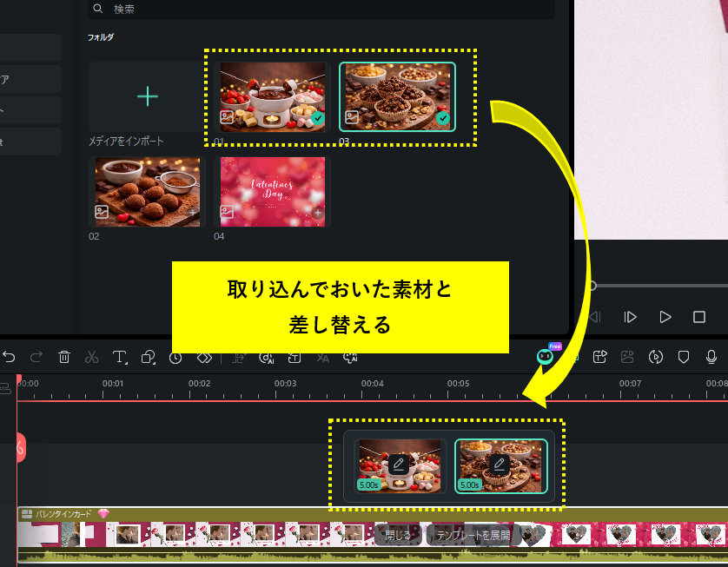728x567 pixels.
Task: Apply a mask using the shield icon
Action: coord(684,357)
